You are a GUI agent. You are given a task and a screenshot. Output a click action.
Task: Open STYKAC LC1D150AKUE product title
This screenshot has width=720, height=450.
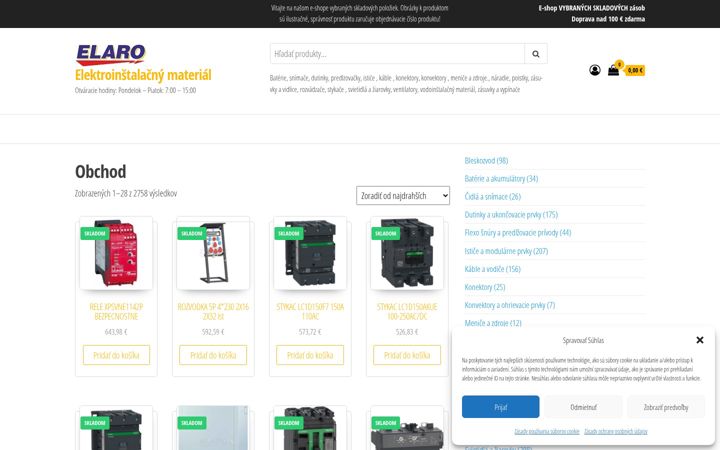point(407,311)
